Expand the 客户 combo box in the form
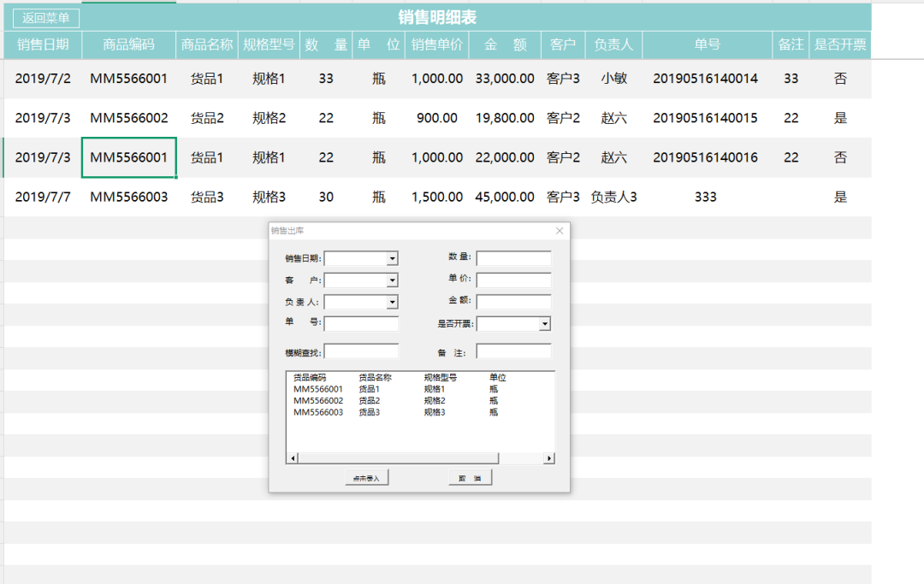Image resolution: width=924 pixels, height=584 pixels. tap(392, 280)
